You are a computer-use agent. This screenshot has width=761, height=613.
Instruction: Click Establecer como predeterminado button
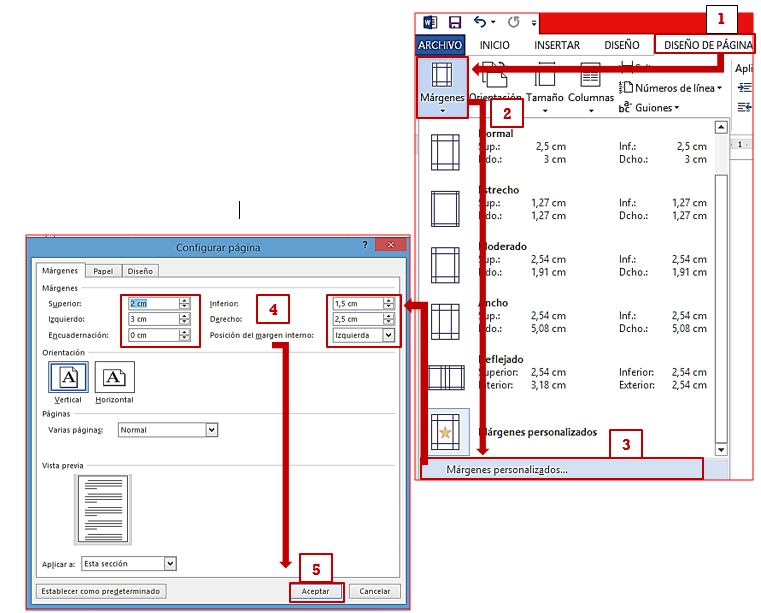101,591
